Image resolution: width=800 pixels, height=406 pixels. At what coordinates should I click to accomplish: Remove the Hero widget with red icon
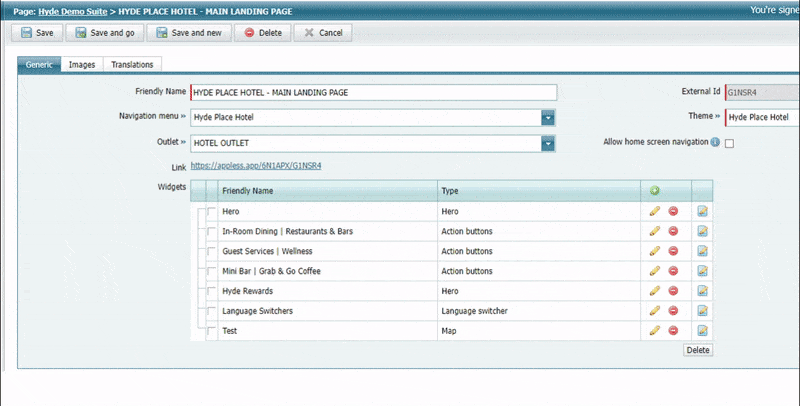click(673, 211)
